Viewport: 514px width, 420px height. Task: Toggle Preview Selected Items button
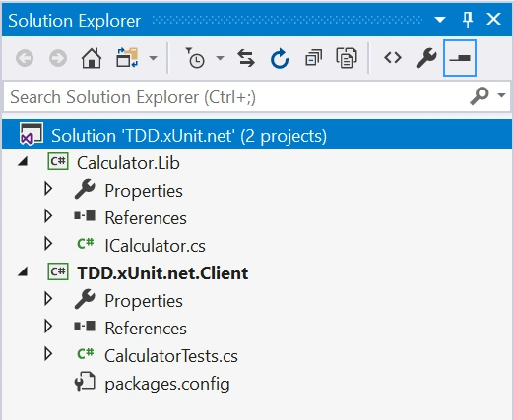tap(460, 58)
